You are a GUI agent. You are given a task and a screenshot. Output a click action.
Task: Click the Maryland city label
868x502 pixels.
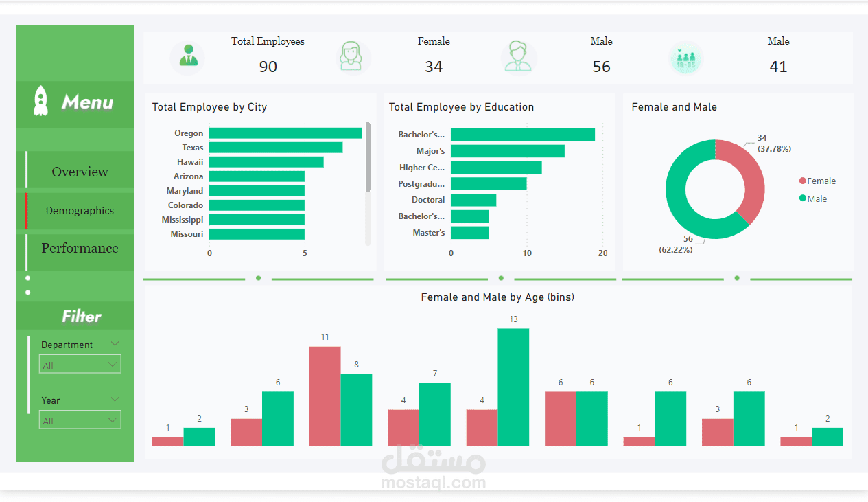pos(185,191)
